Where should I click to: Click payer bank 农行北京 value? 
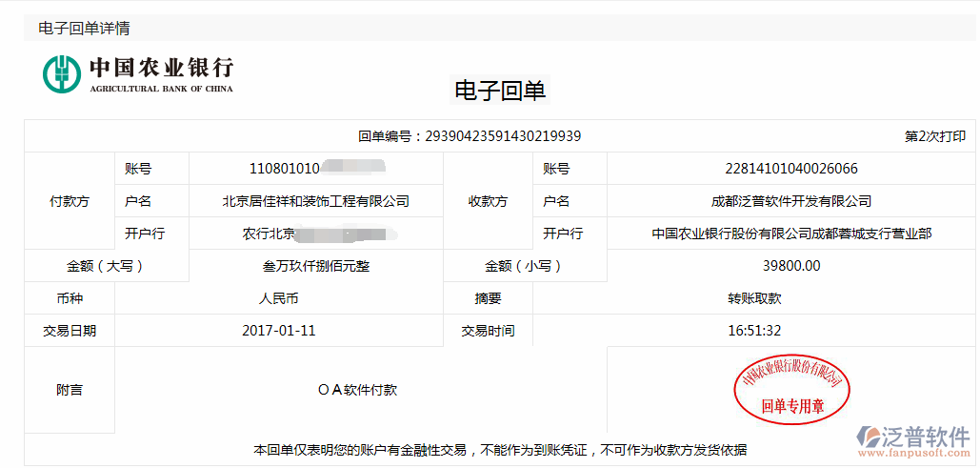pos(320,234)
